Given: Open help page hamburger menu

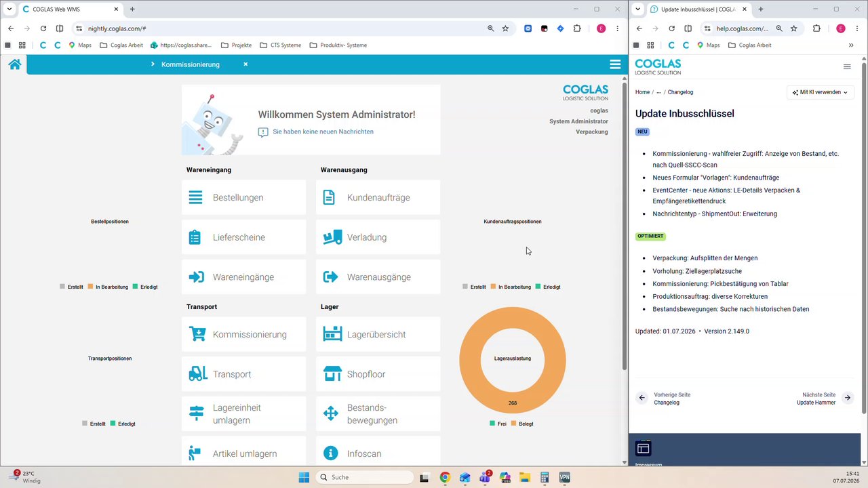Looking at the screenshot, I should [x=847, y=66].
